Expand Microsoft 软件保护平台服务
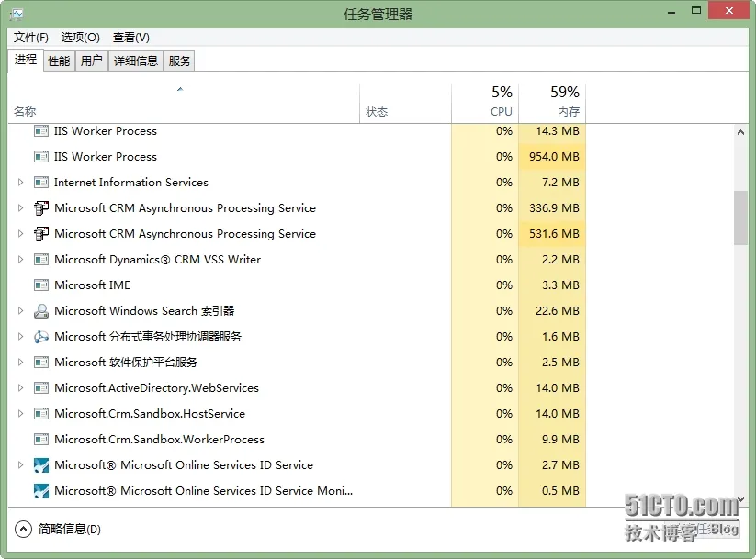Viewport: 756px width, 559px height. tap(20, 362)
